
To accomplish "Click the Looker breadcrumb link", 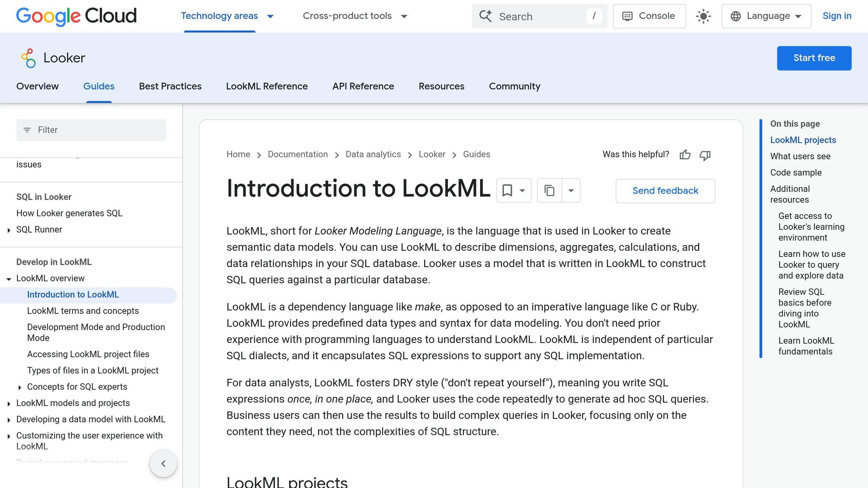I will (x=432, y=155).
